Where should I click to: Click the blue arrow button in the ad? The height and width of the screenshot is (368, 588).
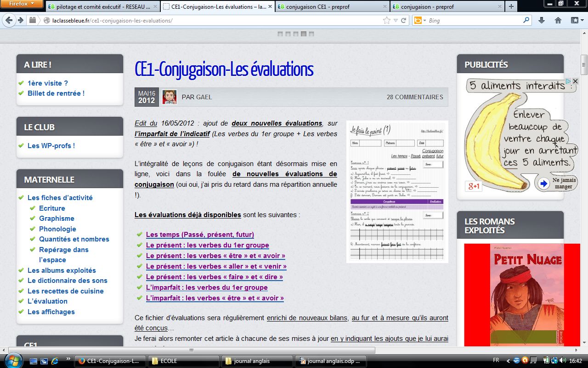tap(543, 184)
